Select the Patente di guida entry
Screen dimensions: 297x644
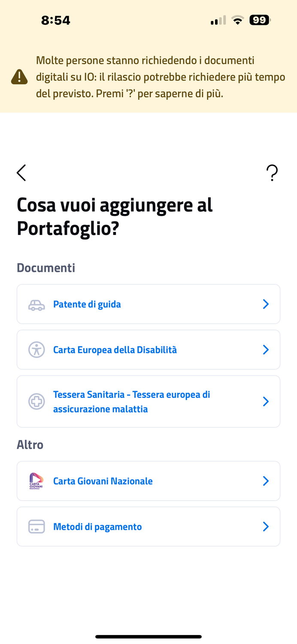87,304
